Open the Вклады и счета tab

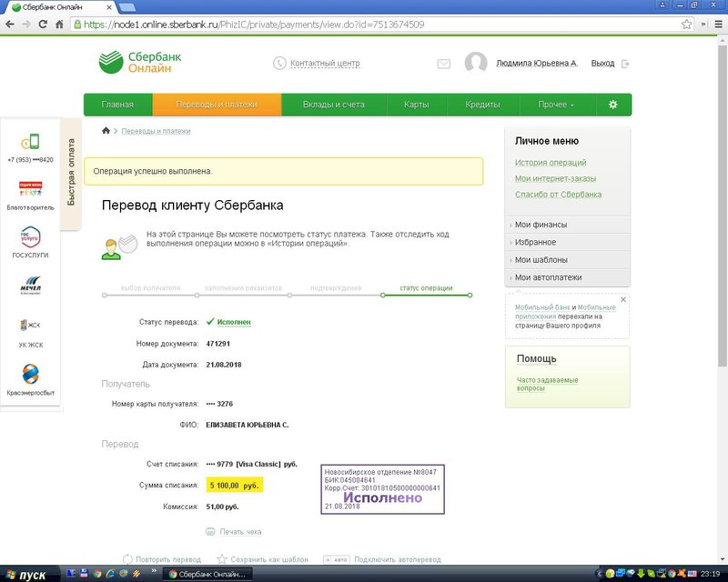333,105
